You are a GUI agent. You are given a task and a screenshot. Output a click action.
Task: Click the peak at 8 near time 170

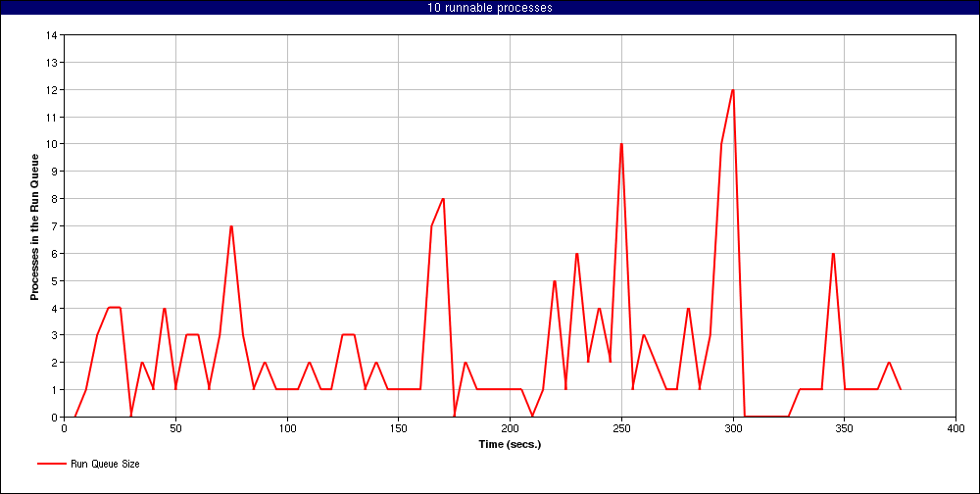(443, 199)
